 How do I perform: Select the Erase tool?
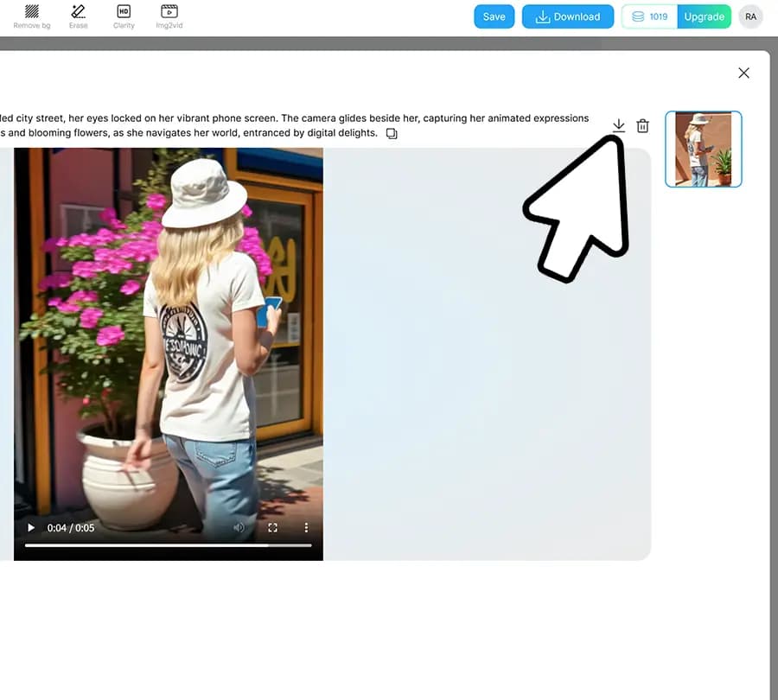(78, 16)
